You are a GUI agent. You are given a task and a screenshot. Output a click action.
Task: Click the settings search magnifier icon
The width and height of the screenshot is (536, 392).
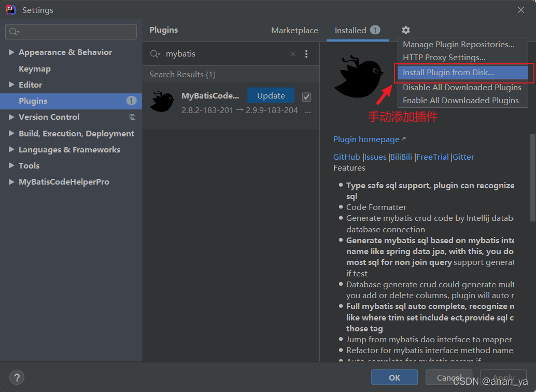pos(14,32)
